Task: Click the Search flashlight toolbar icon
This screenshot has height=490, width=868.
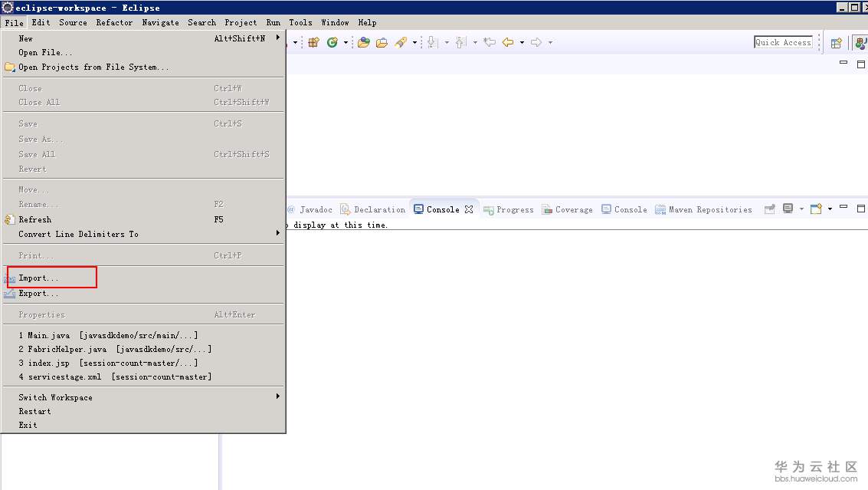Action: coord(401,43)
